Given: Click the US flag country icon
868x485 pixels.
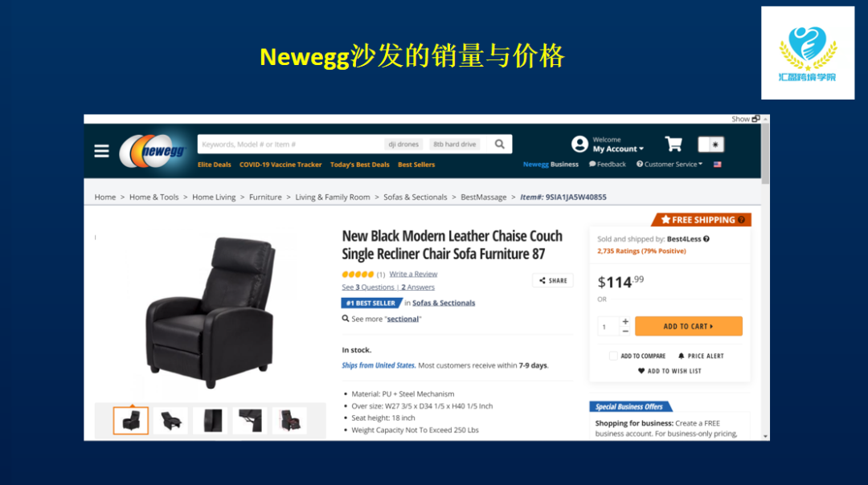Looking at the screenshot, I should pos(718,165).
